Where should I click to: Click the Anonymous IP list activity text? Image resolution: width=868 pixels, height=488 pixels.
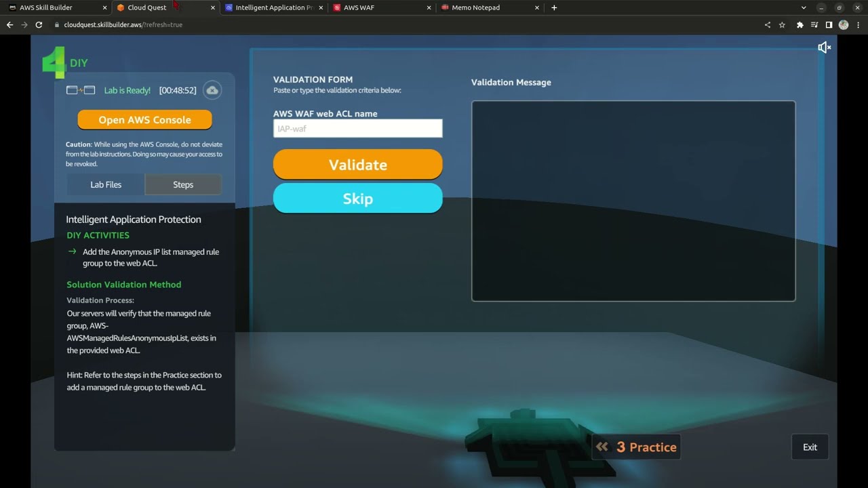(x=151, y=258)
